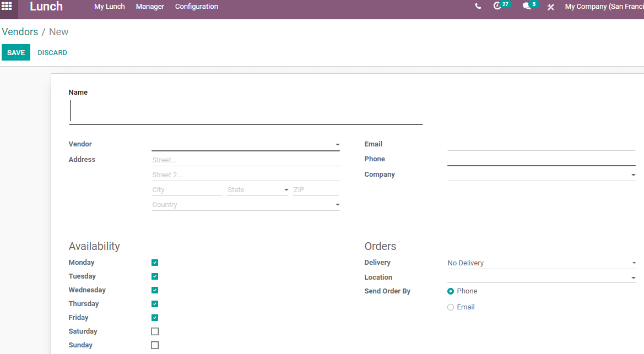Save the new vendor record
Viewport: 644px width, 354px height.
(16, 52)
